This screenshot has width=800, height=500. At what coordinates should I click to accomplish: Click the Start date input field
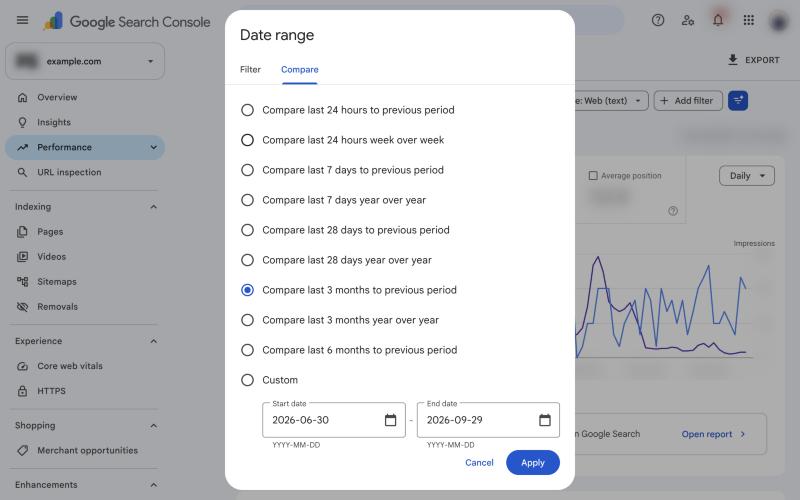(334, 420)
